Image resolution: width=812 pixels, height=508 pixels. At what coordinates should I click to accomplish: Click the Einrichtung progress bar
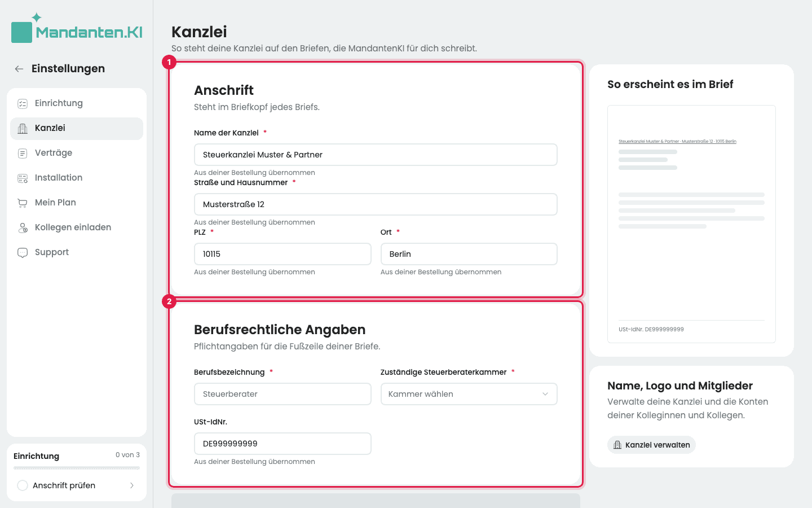77,468
